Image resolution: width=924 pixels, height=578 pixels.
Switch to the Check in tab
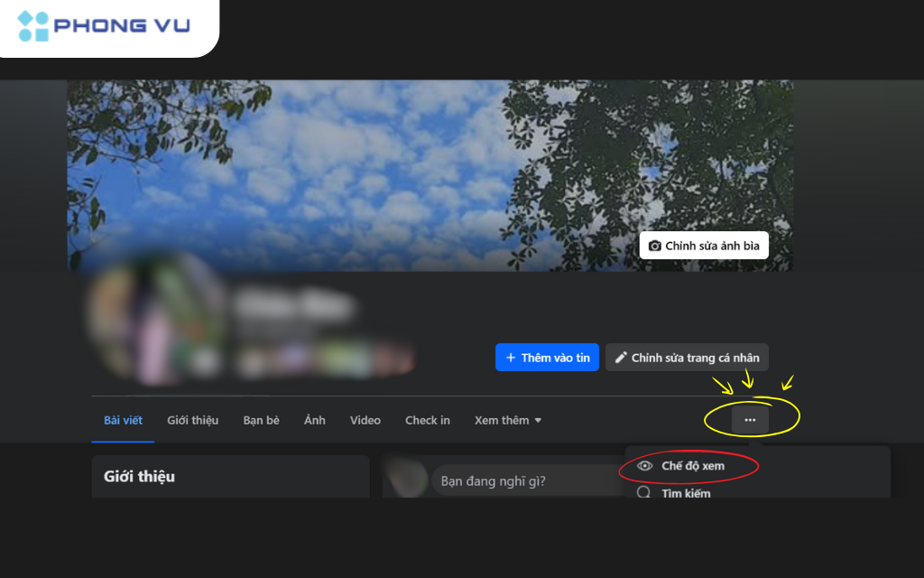(428, 420)
